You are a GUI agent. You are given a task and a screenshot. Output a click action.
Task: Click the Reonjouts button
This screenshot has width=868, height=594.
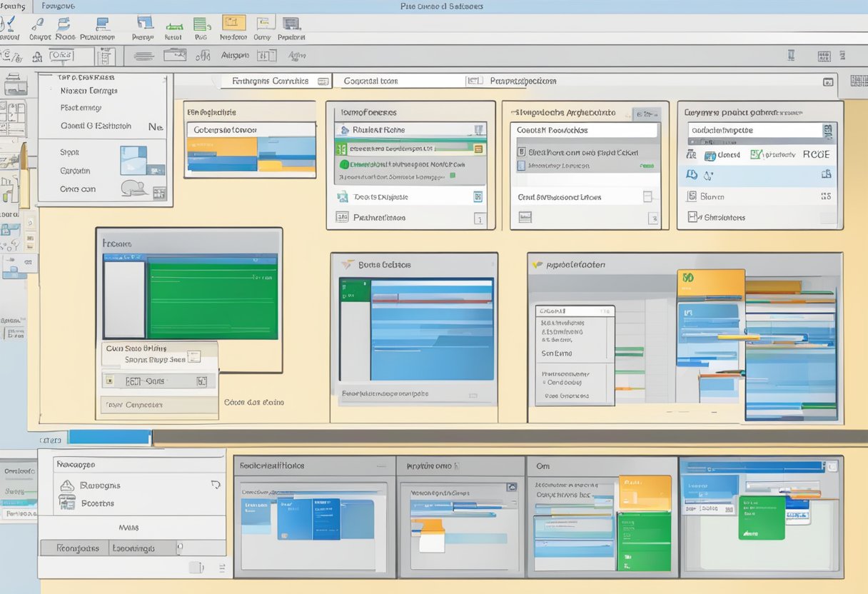click(74, 548)
